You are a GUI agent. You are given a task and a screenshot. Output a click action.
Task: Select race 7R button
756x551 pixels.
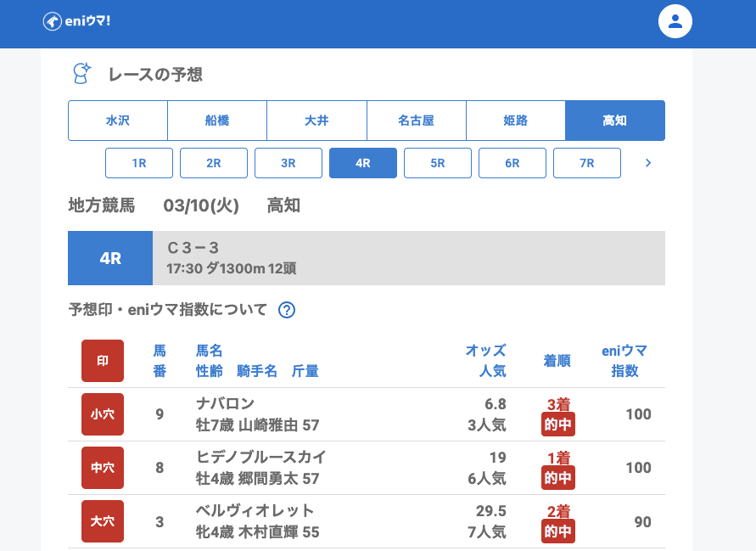(x=587, y=163)
